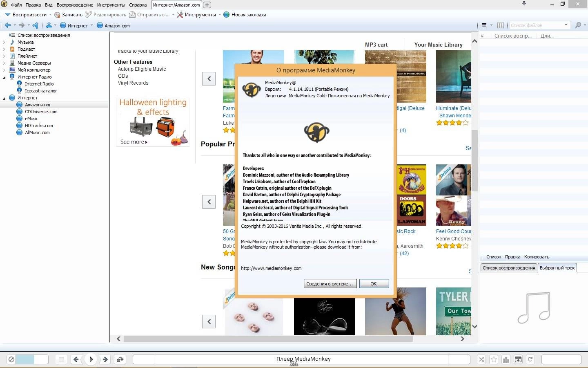This screenshot has width=588, height=368.
Task: Toggle the repeat/continuous playback icon in player
Action: [120, 359]
